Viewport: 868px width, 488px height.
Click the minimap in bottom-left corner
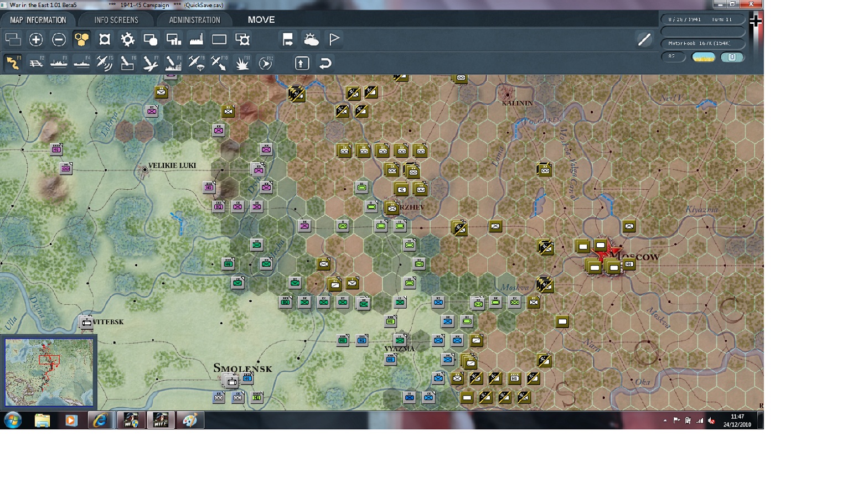coord(49,372)
